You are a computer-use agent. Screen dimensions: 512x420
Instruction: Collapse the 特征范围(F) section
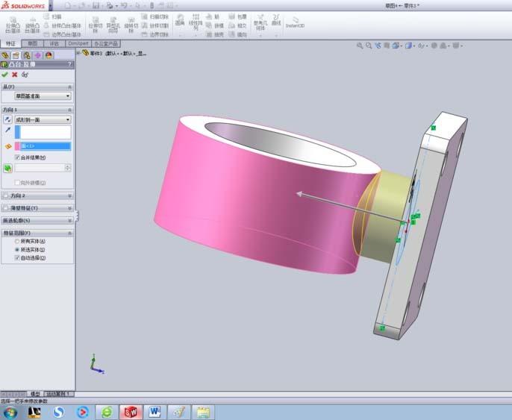click(x=69, y=233)
